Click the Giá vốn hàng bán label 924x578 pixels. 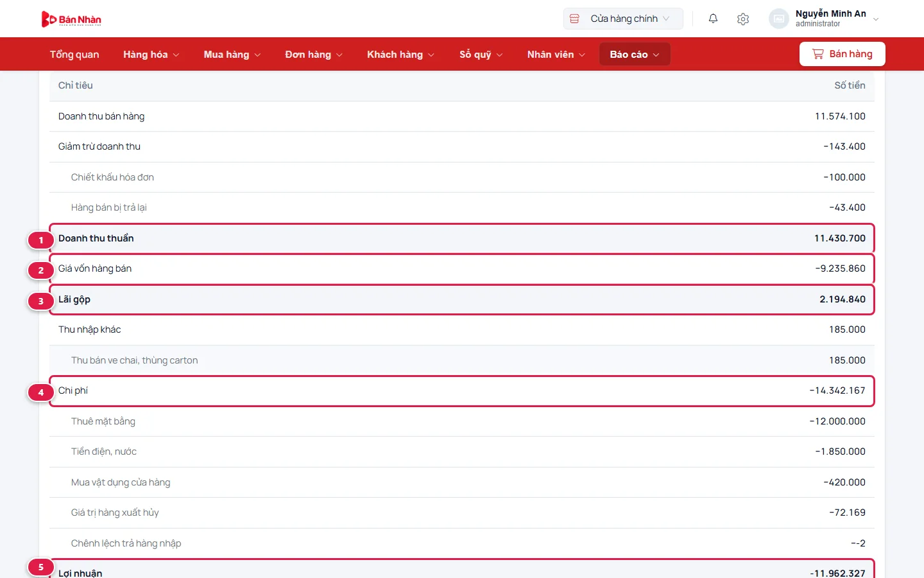pos(95,268)
